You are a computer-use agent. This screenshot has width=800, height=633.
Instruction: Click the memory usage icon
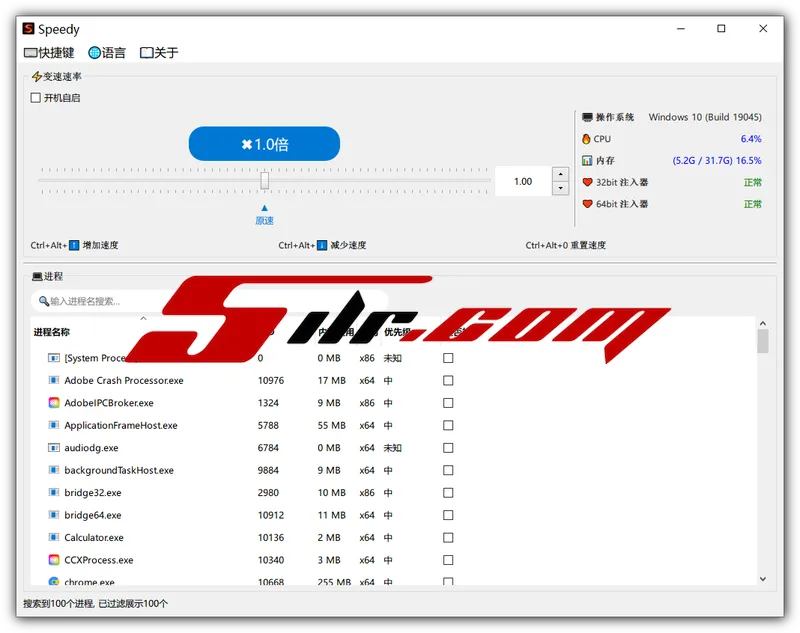pyautogui.click(x=587, y=160)
